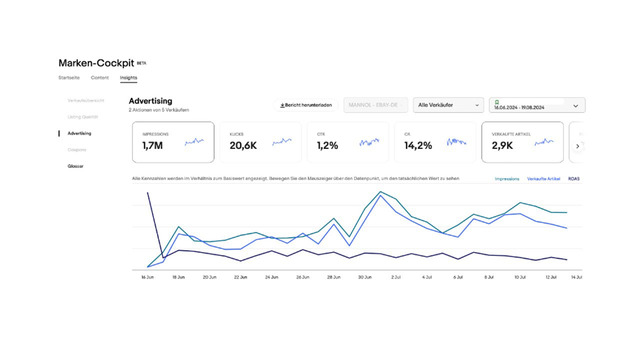640x360 pixels.
Task: Click the chart peak near 2 Jul
Action: tap(380, 192)
